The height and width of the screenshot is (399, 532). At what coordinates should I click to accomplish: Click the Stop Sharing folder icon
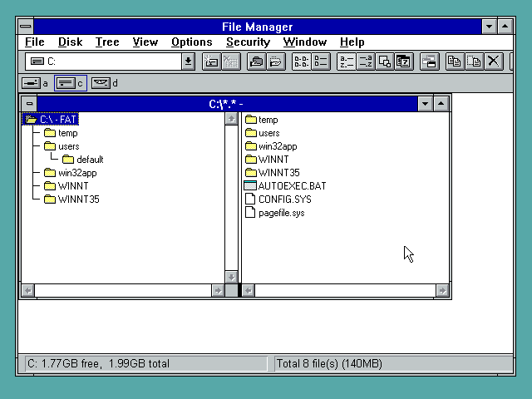pyautogui.click(x=276, y=62)
